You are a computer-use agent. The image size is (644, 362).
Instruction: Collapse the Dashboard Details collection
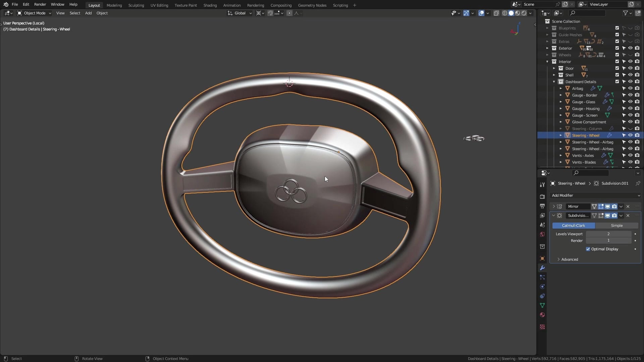click(554, 82)
